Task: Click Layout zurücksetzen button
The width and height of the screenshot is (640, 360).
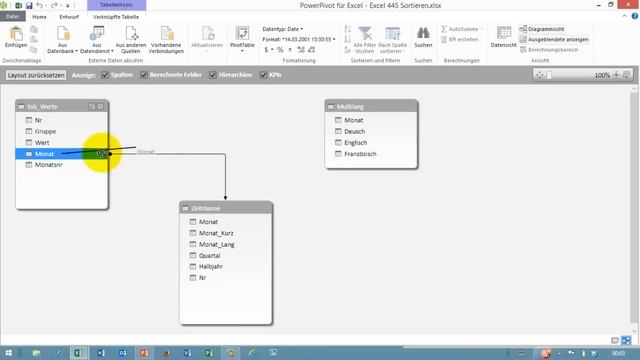Action: point(36,75)
